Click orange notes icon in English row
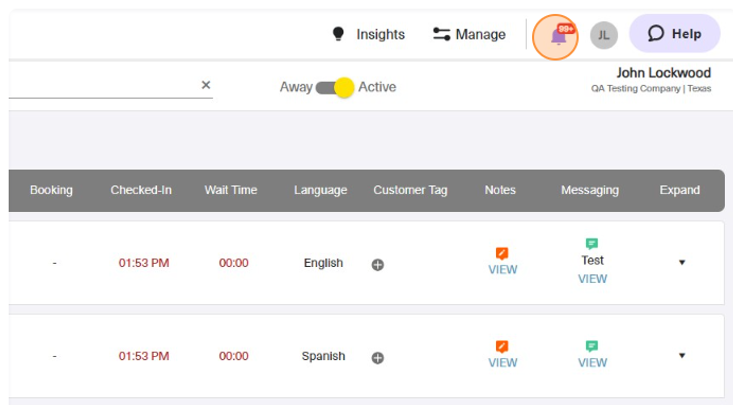Viewport: 733px width, 405px height. pos(502,253)
